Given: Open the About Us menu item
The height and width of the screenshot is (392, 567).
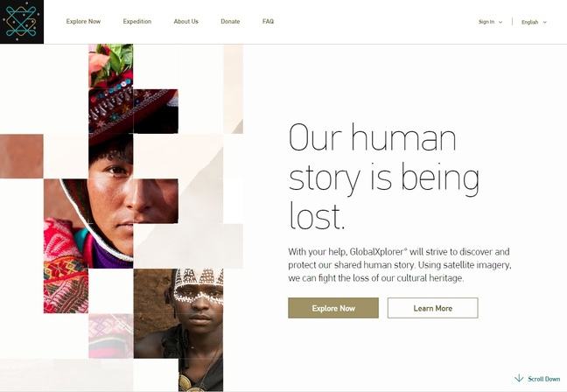Looking at the screenshot, I should [185, 21].
